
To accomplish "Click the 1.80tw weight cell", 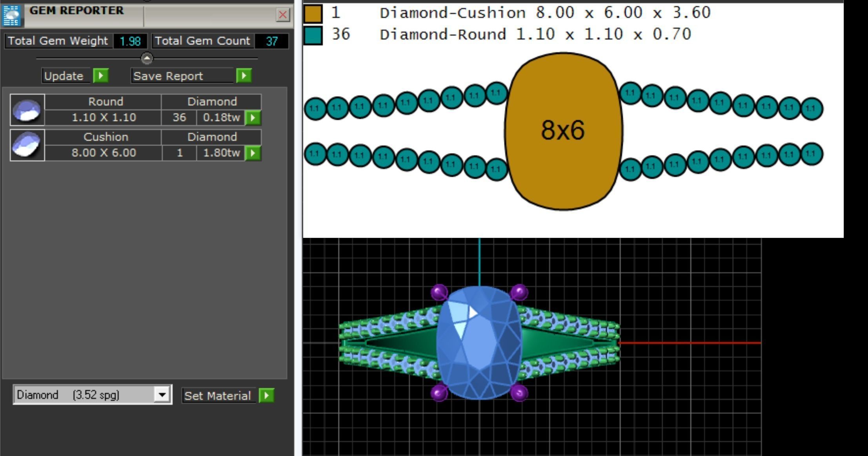I will pyautogui.click(x=221, y=153).
